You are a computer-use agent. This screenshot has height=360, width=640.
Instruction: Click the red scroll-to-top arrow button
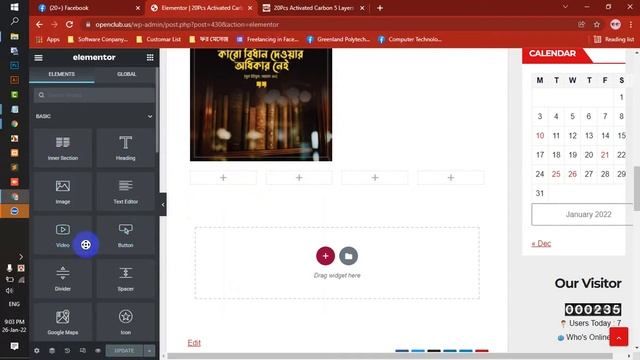coord(619,337)
